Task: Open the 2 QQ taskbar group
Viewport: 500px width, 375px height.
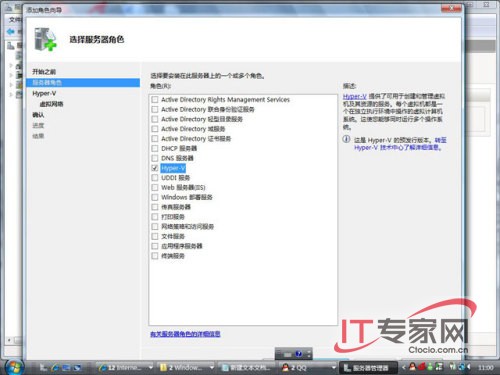Action: (x=307, y=367)
